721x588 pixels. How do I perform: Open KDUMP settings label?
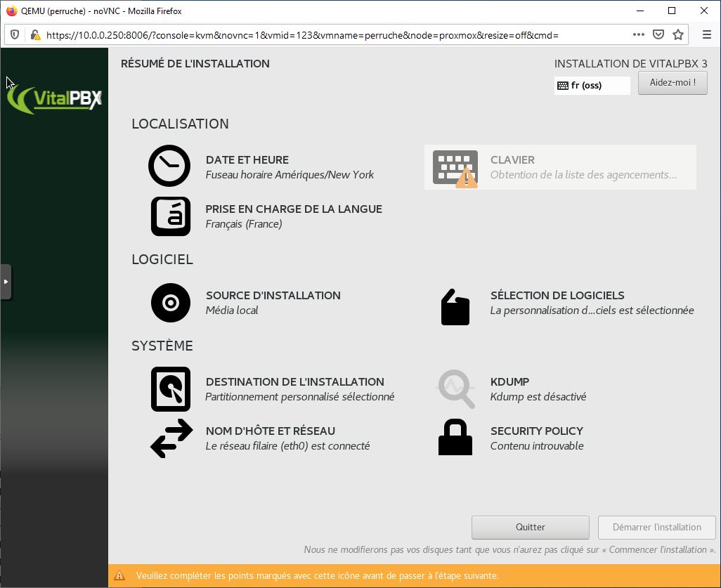point(509,381)
